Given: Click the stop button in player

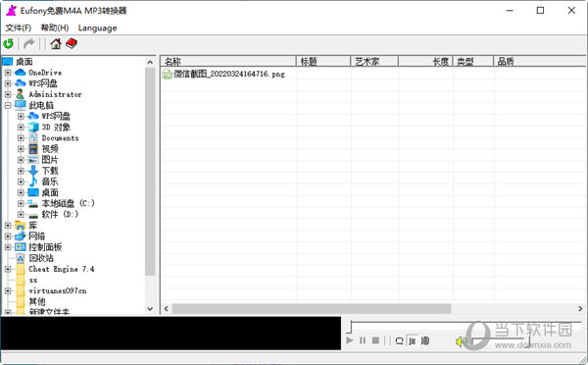Looking at the screenshot, I should click(x=375, y=340).
